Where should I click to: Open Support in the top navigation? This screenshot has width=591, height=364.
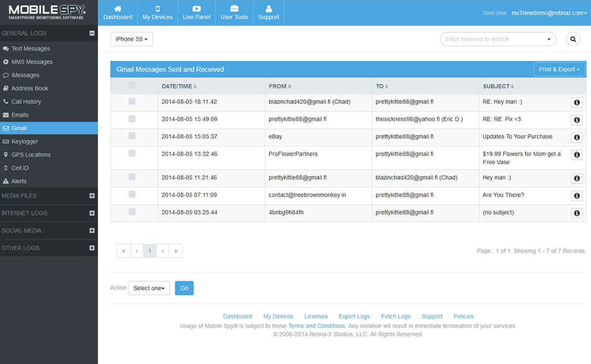coord(269,12)
